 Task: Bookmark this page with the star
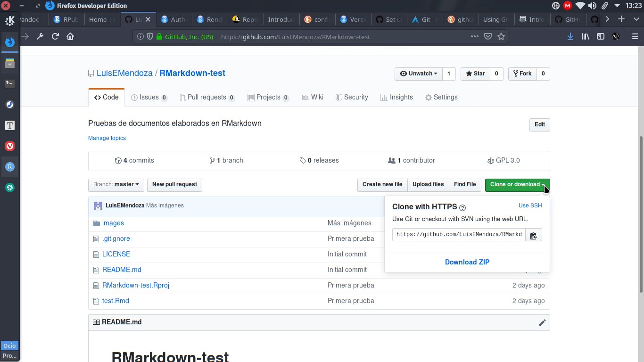(x=501, y=36)
